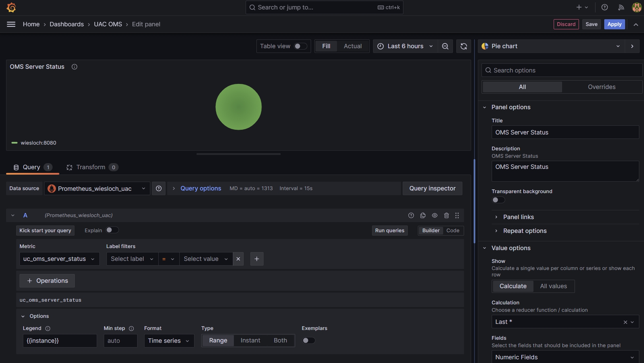Screen dimensions: 644x363
Task: Click the Apply button
Action: [x=614, y=24]
